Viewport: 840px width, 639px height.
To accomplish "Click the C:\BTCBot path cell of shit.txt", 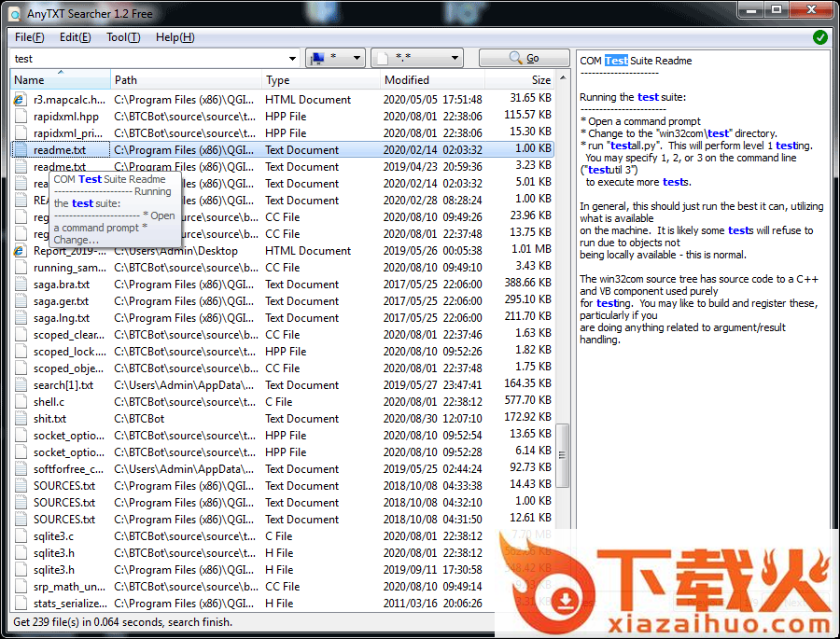I will tap(139, 419).
